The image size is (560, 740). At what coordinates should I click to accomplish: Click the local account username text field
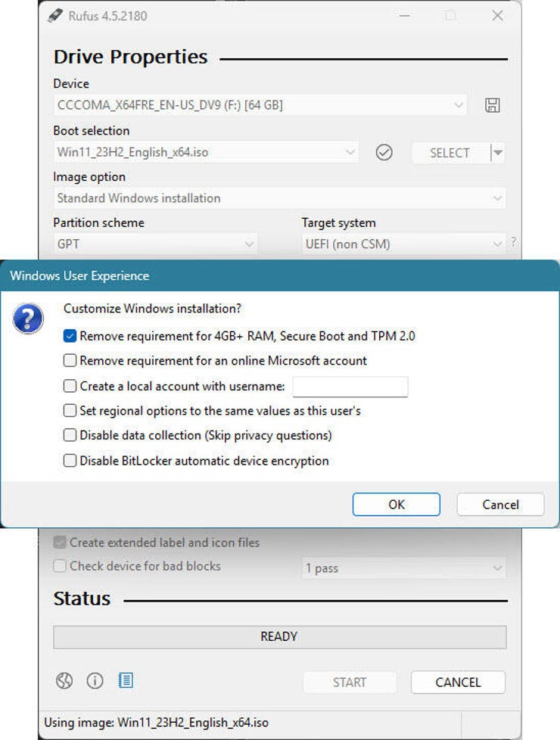(350, 387)
